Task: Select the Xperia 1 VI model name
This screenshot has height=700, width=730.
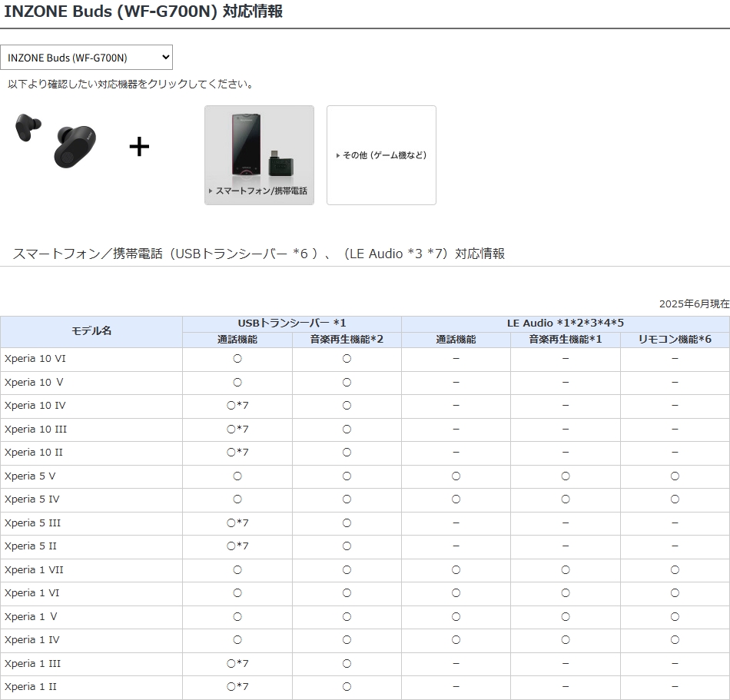Action: click(32, 593)
